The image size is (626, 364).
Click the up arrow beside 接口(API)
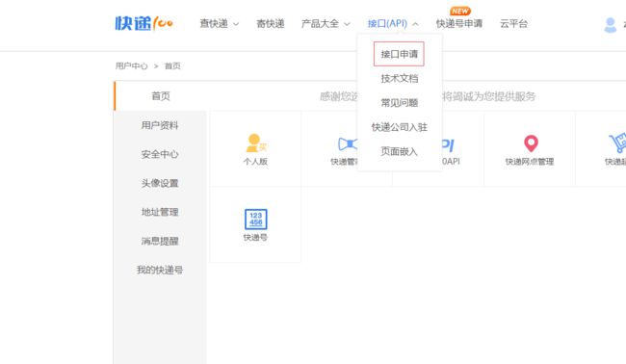tap(415, 24)
